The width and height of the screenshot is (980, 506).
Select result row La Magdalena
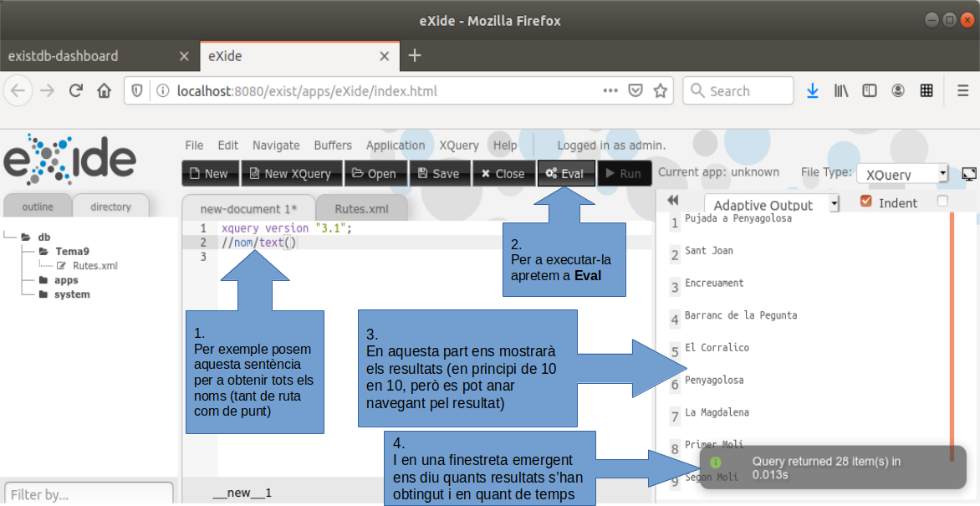pos(717,412)
